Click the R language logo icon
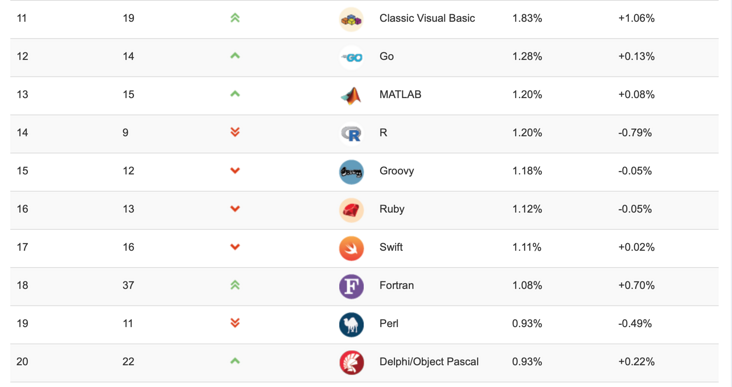 (351, 134)
